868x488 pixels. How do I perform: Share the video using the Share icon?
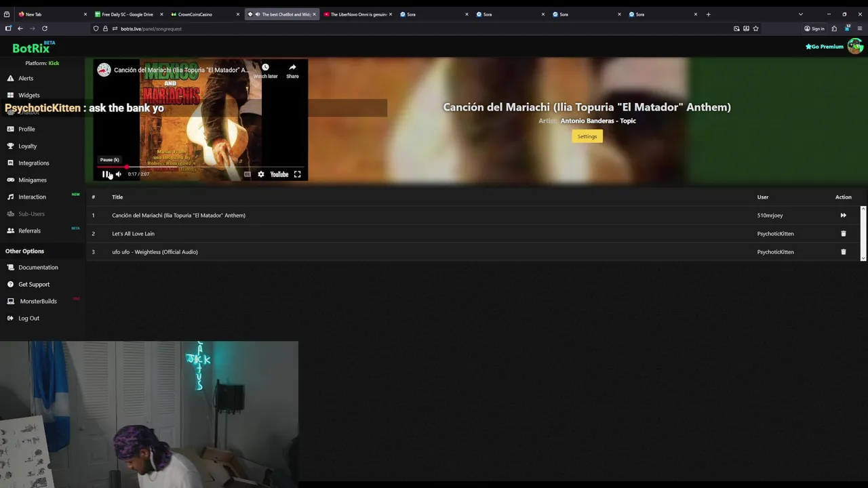pyautogui.click(x=292, y=71)
